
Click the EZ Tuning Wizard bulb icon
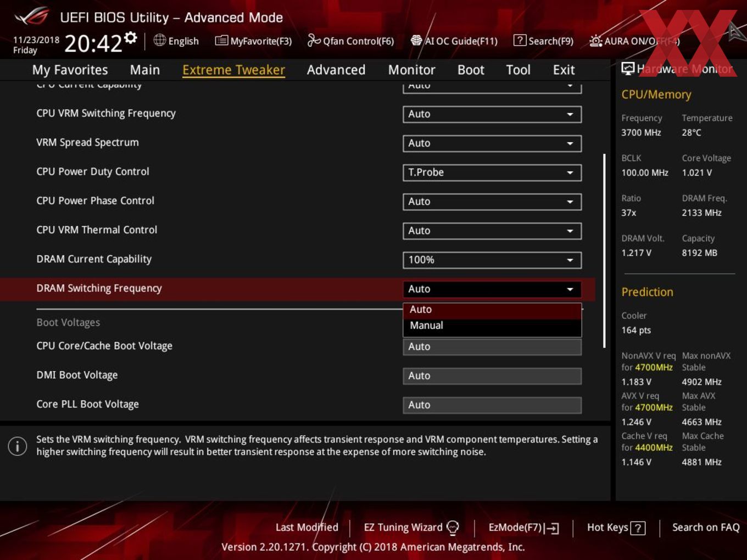pyautogui.click(x=453, y=528)
